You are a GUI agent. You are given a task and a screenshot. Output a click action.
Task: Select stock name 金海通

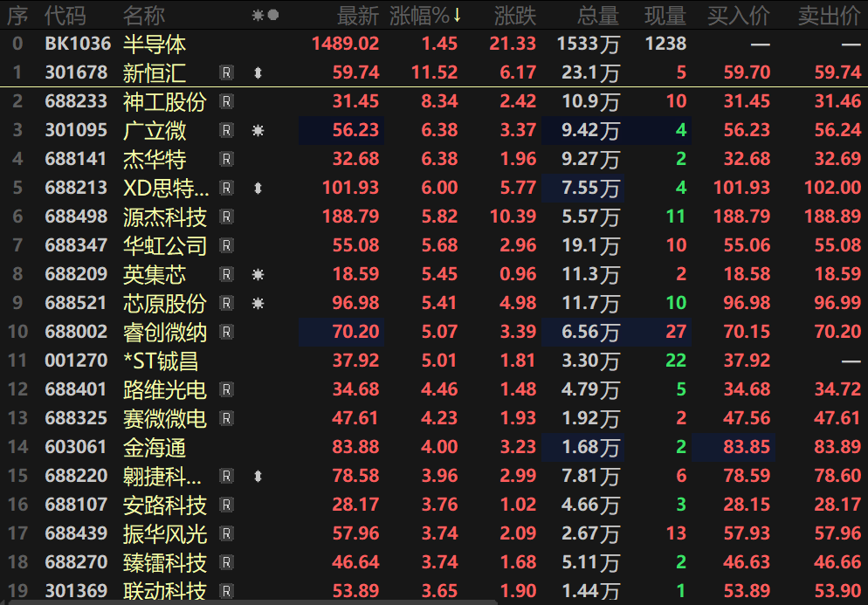(x=155, y=447)
